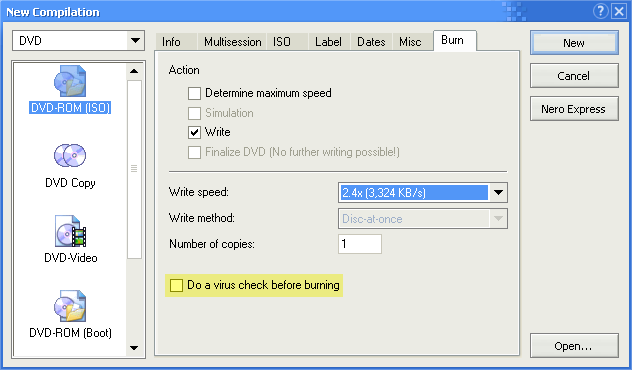Click the Open... button
632x370 pixels.
point(574,346)
